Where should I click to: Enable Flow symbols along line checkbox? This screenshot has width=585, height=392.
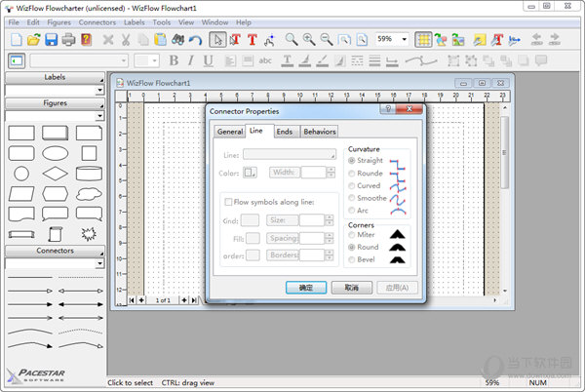click(228, 202)
